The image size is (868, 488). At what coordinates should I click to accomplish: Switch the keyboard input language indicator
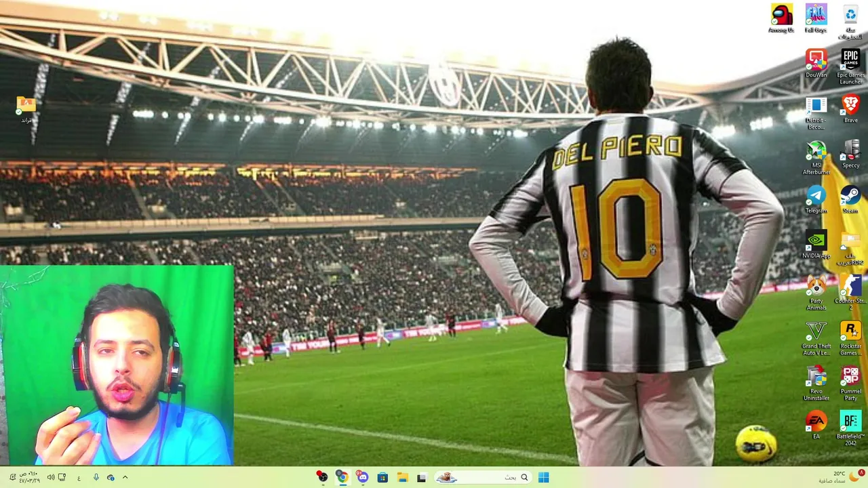tap(79, 477)
